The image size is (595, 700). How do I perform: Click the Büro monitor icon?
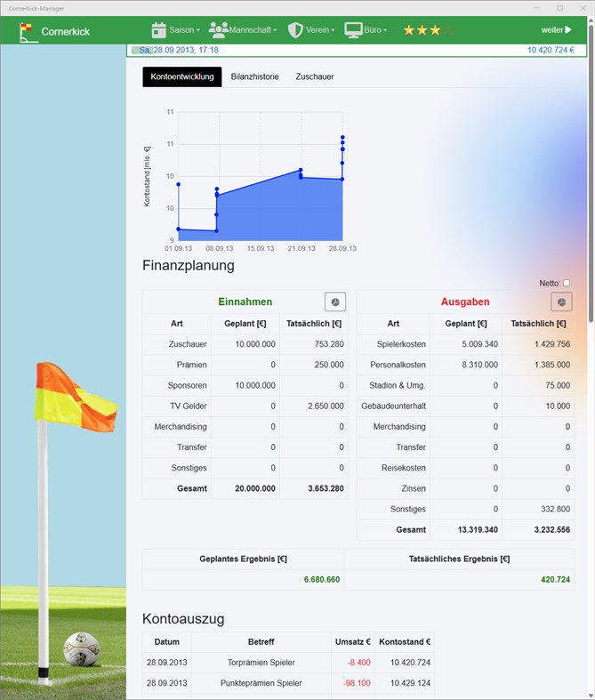tap(353, 30)
